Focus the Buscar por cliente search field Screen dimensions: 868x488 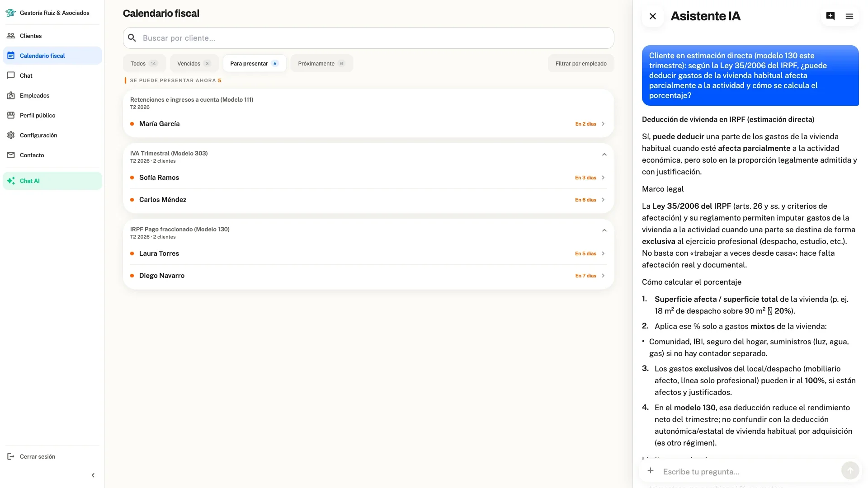[x=368, y=38]
